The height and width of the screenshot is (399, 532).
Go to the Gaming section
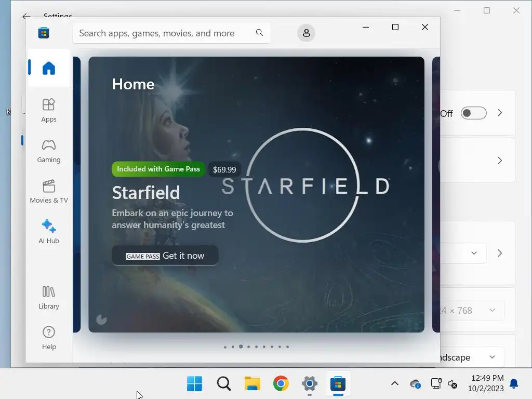click(x=48, y=151)
